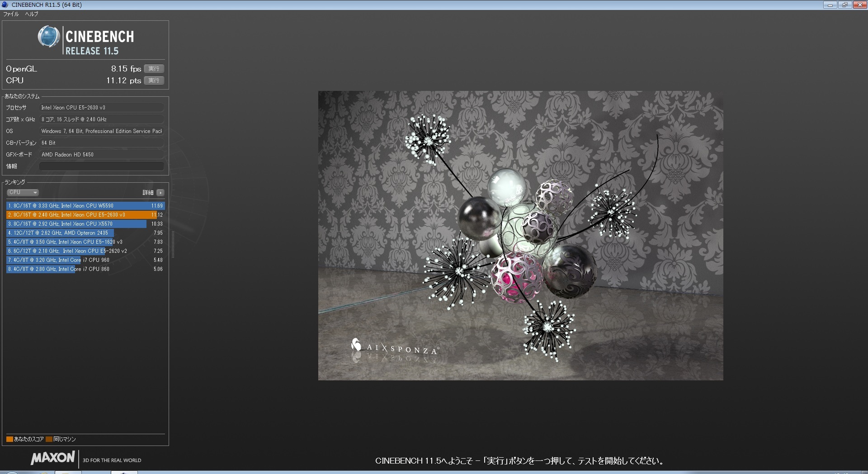Restore down the Cinebench window
This screenshot has width=868, height=474.
[x=844, y=5]
